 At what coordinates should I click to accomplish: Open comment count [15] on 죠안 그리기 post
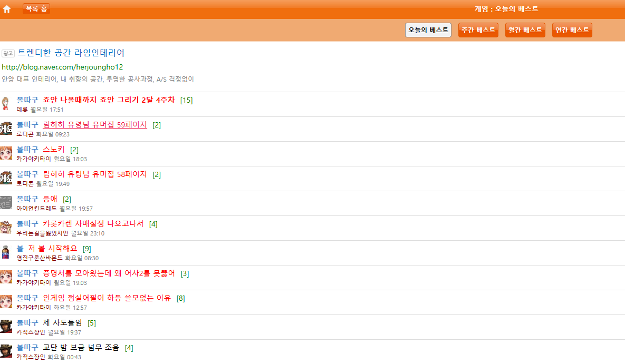(187, 101)
